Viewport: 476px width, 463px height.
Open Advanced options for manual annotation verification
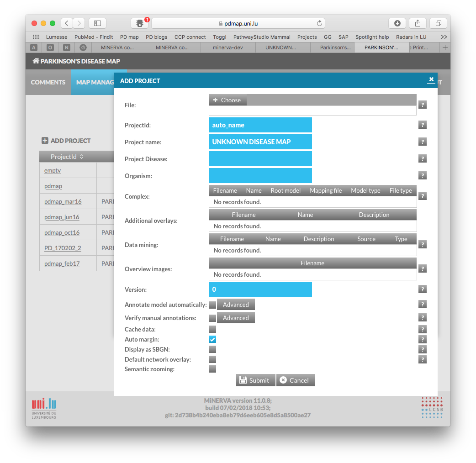tap(236, 318)
